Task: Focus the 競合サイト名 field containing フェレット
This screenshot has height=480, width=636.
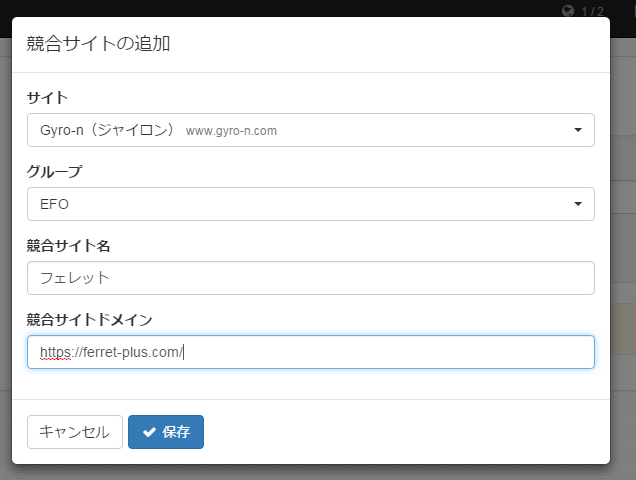Action: pyautogui.click(x=311, y=278)
